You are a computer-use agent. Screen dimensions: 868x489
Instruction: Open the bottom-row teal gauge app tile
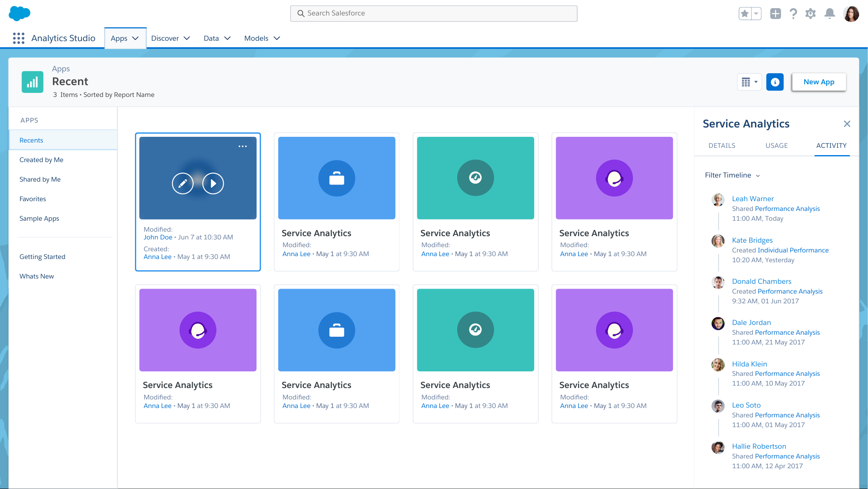point(475,330)
